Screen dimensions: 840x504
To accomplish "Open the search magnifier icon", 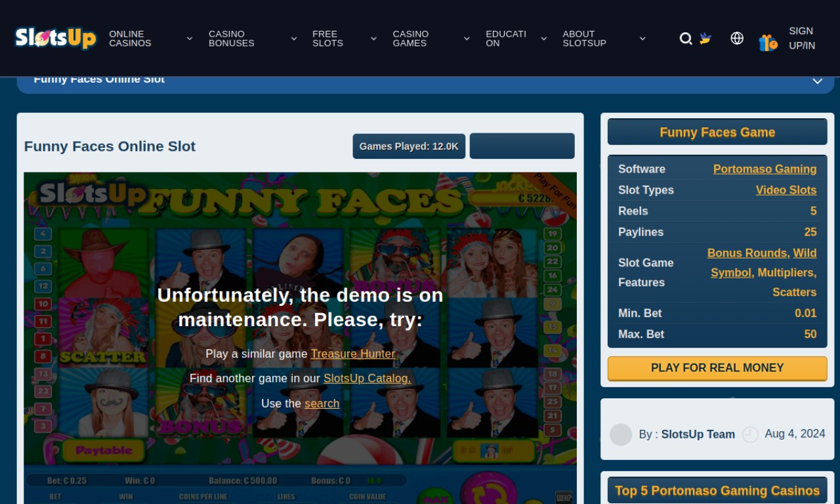I will (x=686, y=39).
